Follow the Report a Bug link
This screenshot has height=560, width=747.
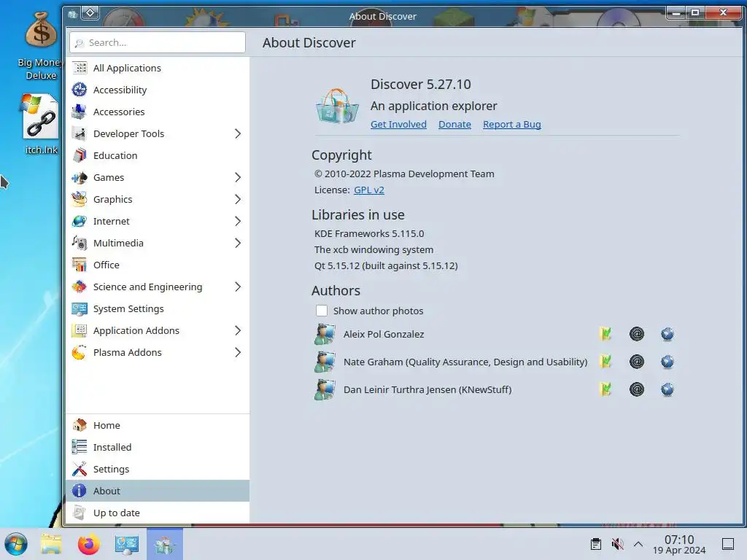511,124
